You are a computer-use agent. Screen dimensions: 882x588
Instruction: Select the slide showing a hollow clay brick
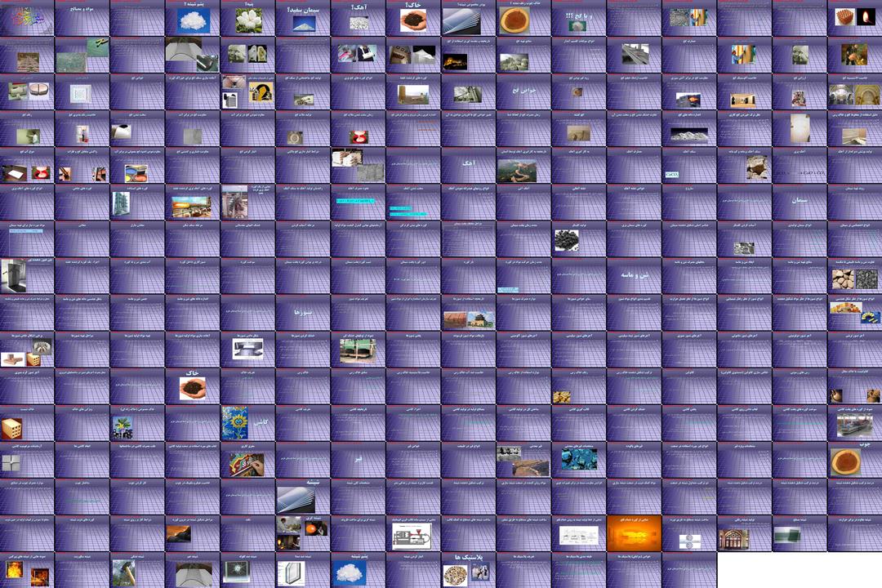(27, 422)
